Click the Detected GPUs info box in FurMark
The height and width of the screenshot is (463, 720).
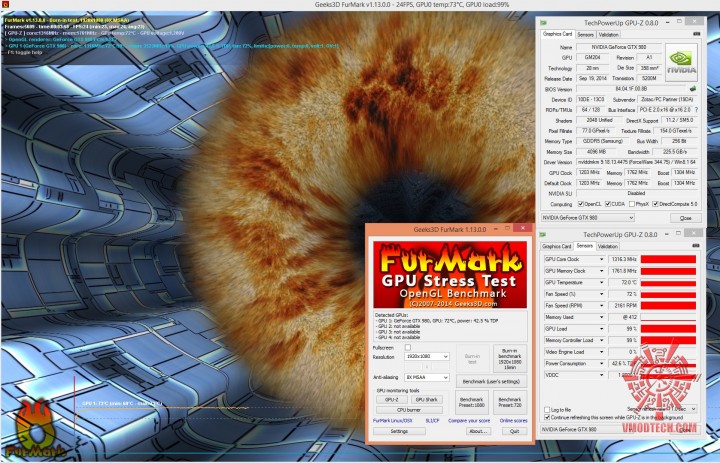pos(450,326)
